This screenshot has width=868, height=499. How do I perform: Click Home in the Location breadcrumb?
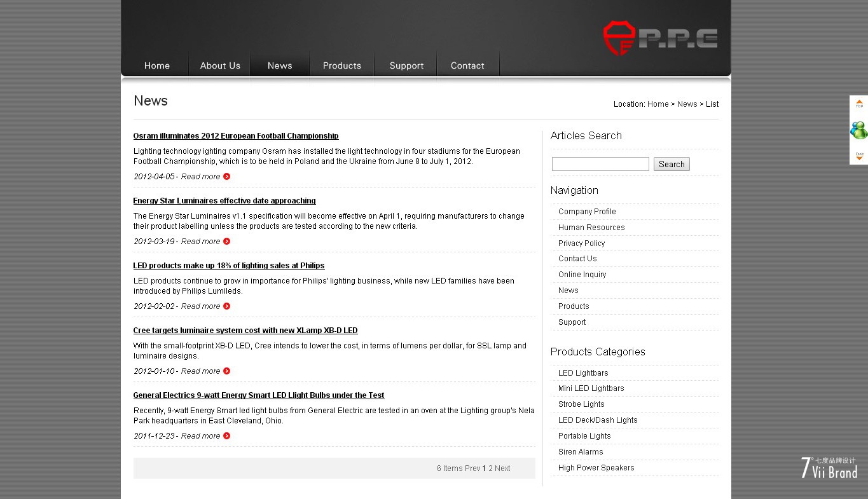point(658,104)
